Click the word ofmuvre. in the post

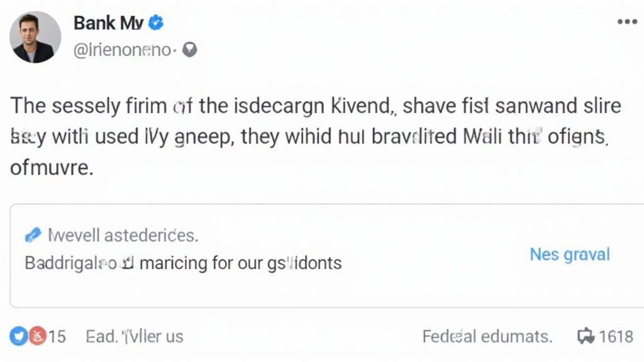tap(52, 168)
